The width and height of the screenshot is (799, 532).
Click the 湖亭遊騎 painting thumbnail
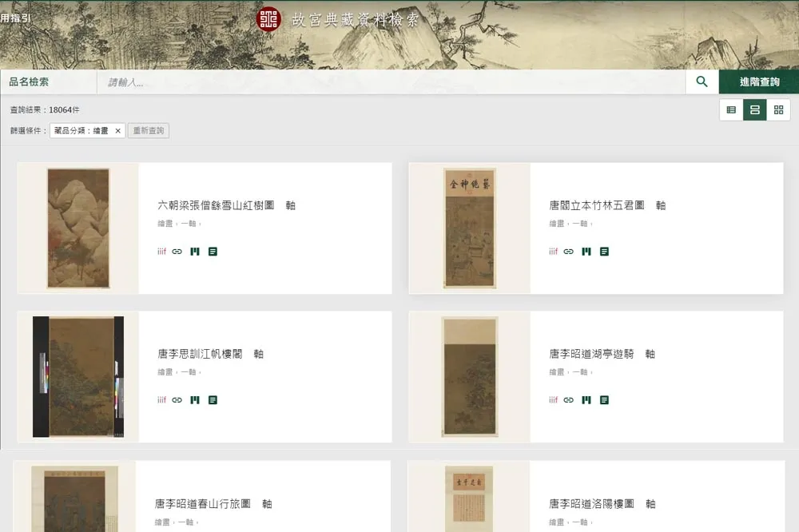click(x=469, y=376)
